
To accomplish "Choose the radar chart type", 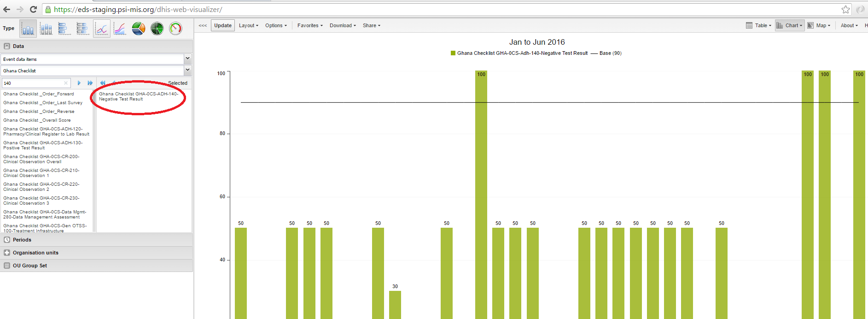I will 157,29.
